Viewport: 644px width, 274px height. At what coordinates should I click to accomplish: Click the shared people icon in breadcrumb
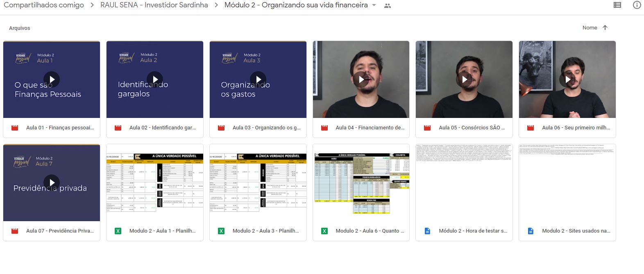point(388,6)
